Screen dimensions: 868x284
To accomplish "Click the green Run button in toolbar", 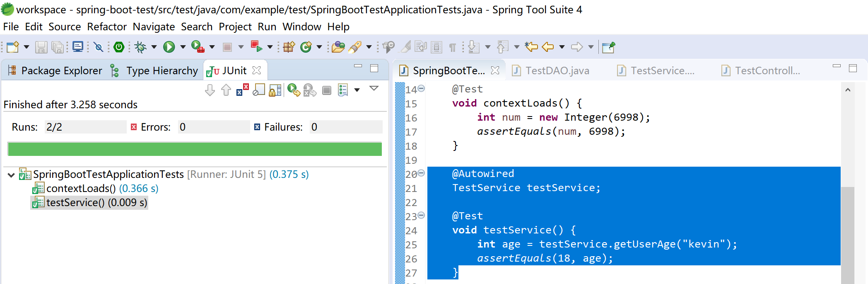I will pos(169,47).
